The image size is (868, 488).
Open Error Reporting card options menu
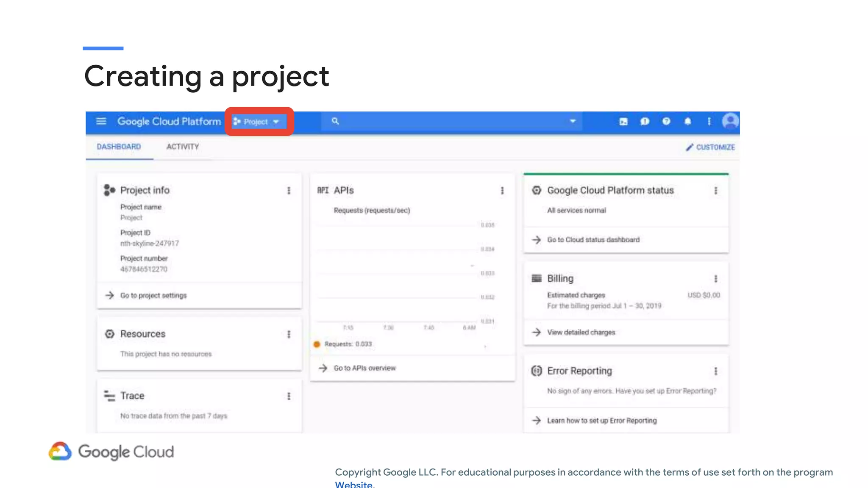tap(716, 371)
